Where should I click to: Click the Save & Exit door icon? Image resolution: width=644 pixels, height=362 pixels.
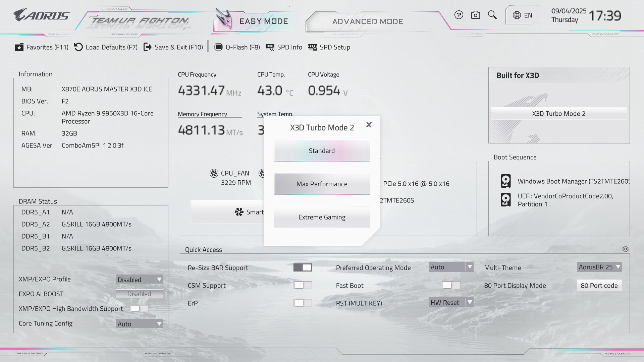pyautogui.click(x=148, y=47)
